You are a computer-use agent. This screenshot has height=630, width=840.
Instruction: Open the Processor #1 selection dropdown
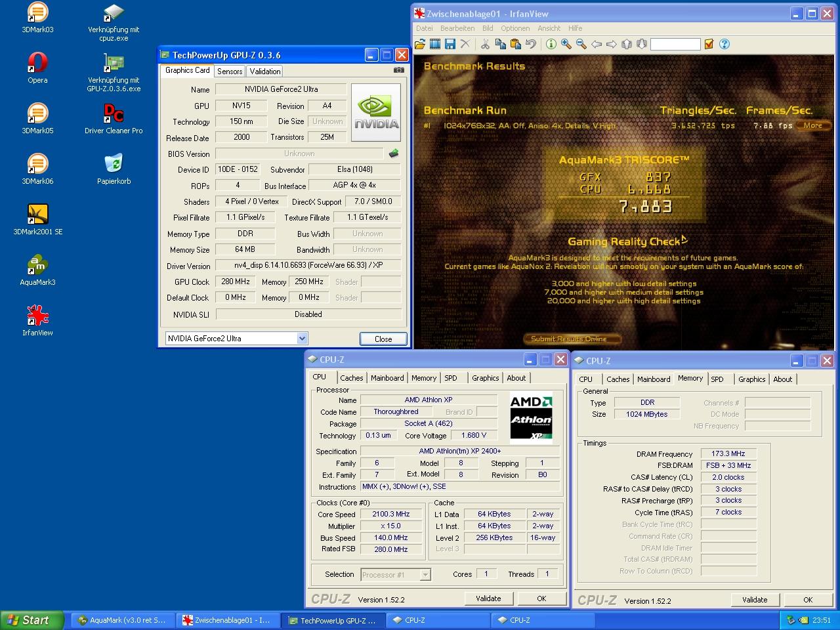[x=425, y=575]
